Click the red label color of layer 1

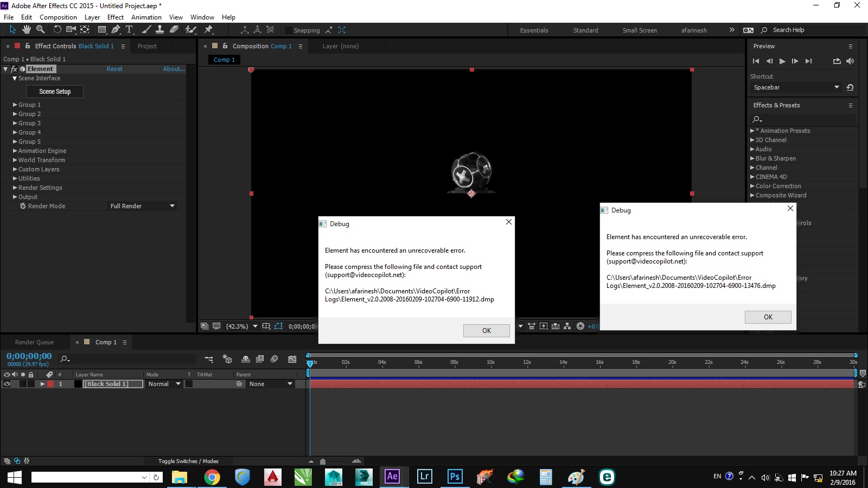pos(50,384)
